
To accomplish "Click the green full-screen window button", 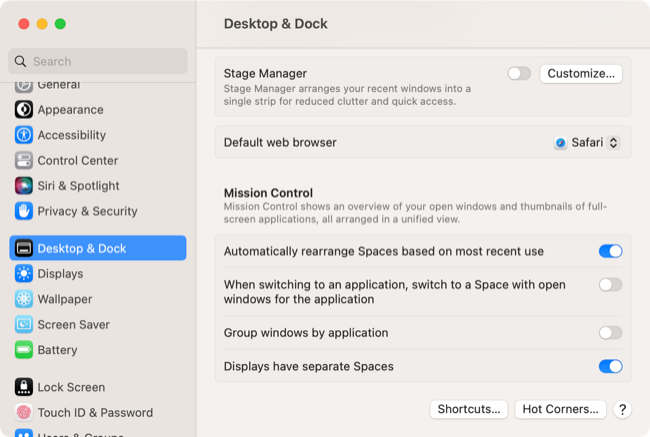I will point(60,24).
